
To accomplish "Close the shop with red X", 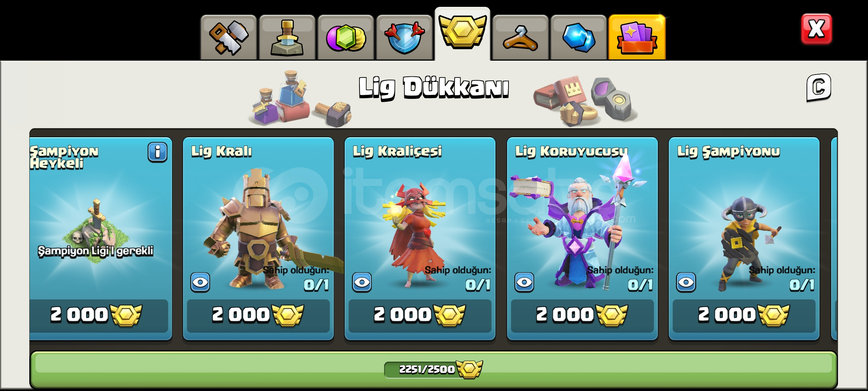I will tap(817, 29).
